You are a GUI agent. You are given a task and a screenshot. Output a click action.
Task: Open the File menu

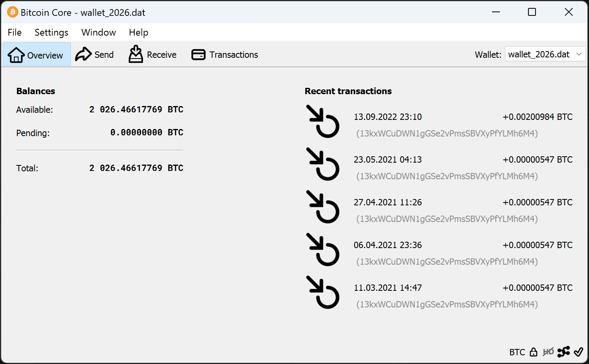pyautogui.click(x=15, y=32)
